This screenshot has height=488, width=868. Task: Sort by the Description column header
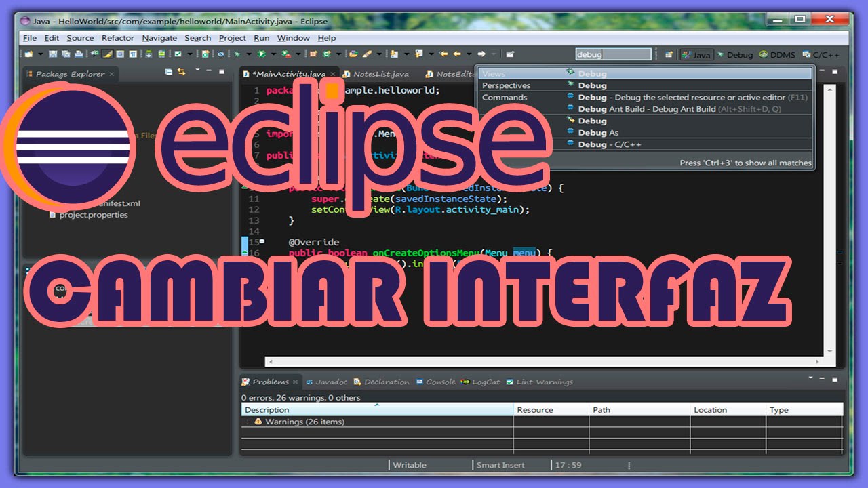(377, 409)
